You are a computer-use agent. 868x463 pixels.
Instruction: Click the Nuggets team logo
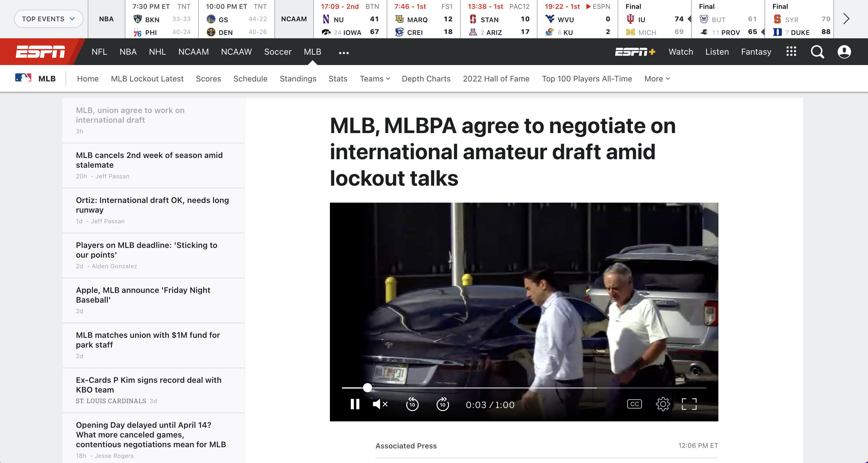tap(211, 32)
